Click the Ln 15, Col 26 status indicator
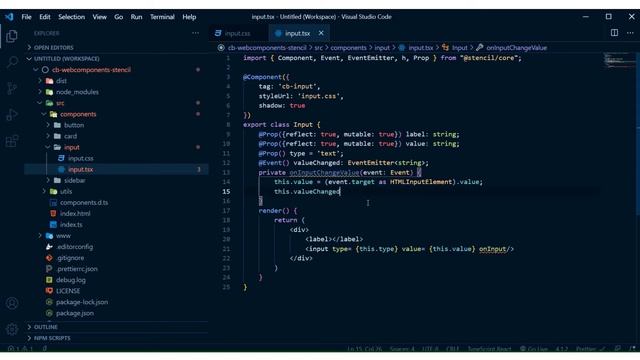Image resolution: width=640 pixels, height=360 pixels. click(364, 349)
